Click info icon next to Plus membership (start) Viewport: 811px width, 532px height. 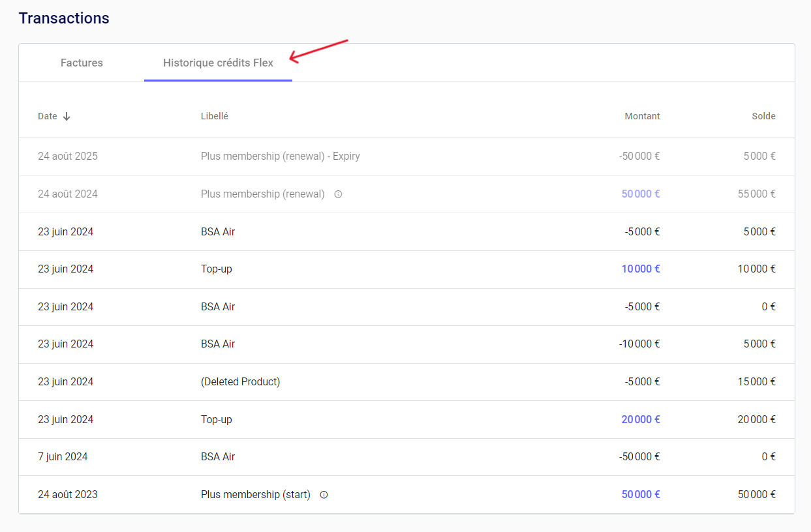(324, 495)
